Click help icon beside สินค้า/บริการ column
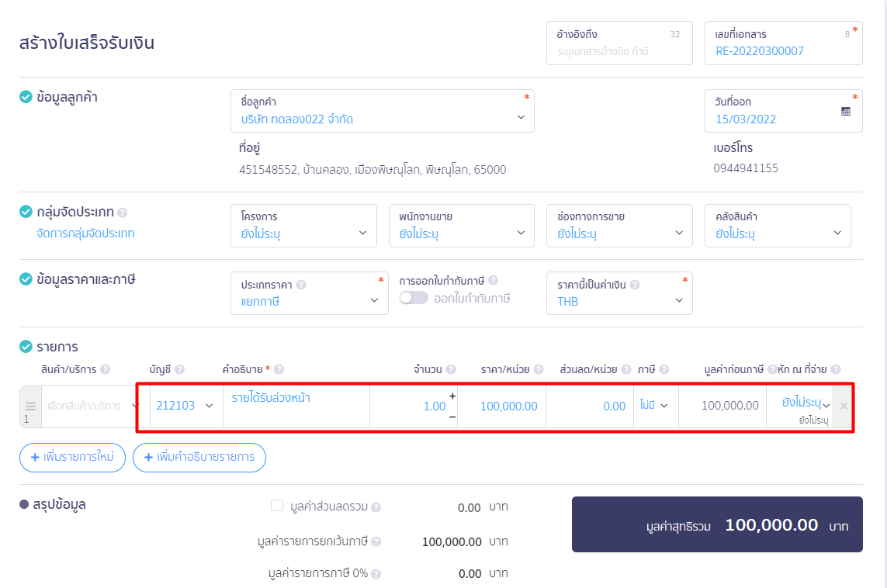Viewport: 887px width, 588px height. (x=106, y=370)
